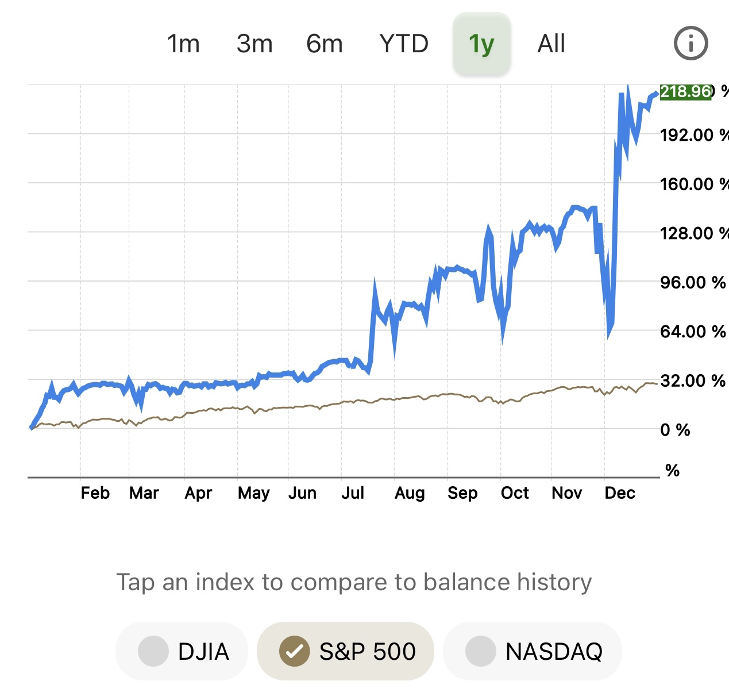This screenshot has height=700, width=729.
Task: Click the 0 % y-axis label
Action: [x=675, y=430]
